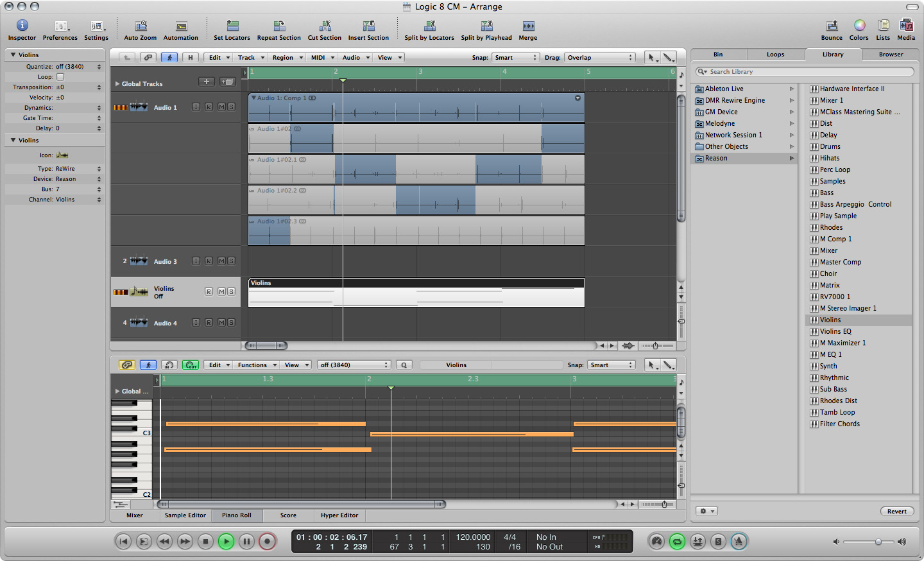Click the add global track plus button
This screenshot has height=561, width=924.
(207, 82)
